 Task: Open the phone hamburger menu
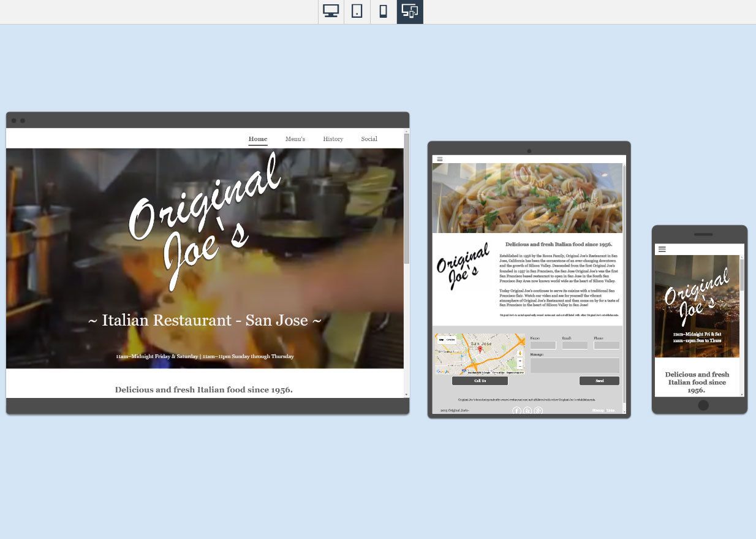tap(662, 250)
